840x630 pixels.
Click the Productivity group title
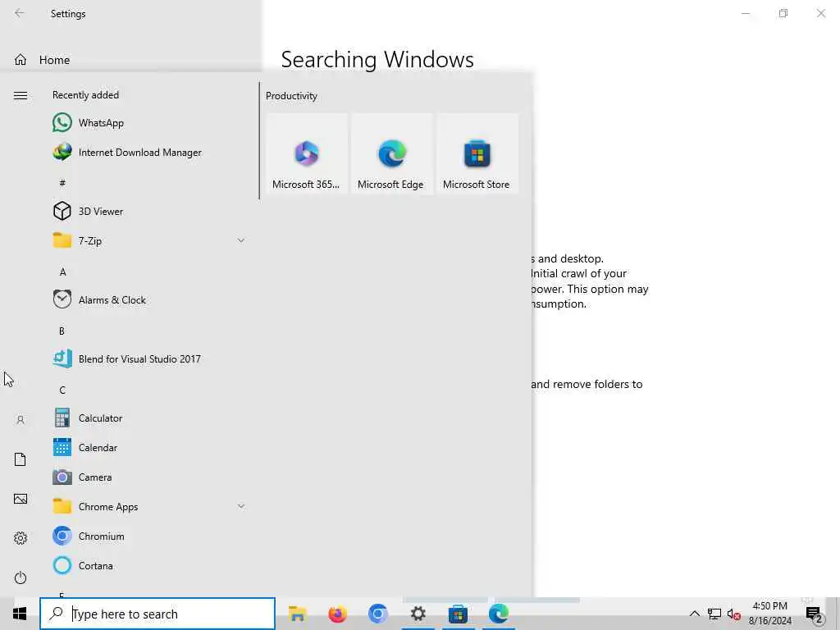coord(291,96)
